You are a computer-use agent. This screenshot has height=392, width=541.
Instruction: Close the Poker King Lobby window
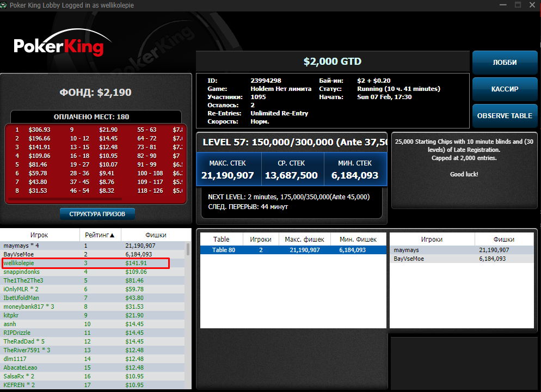coord(532,5)
